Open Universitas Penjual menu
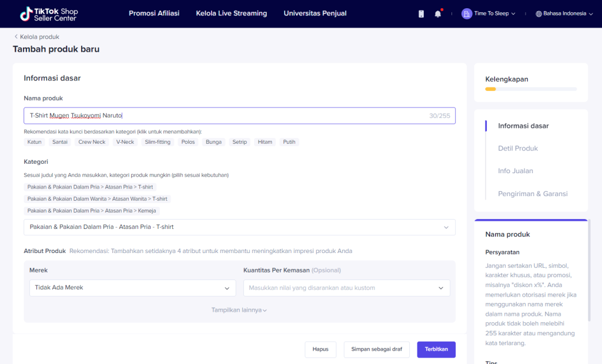602x364 pixels. tap(315, 14)
